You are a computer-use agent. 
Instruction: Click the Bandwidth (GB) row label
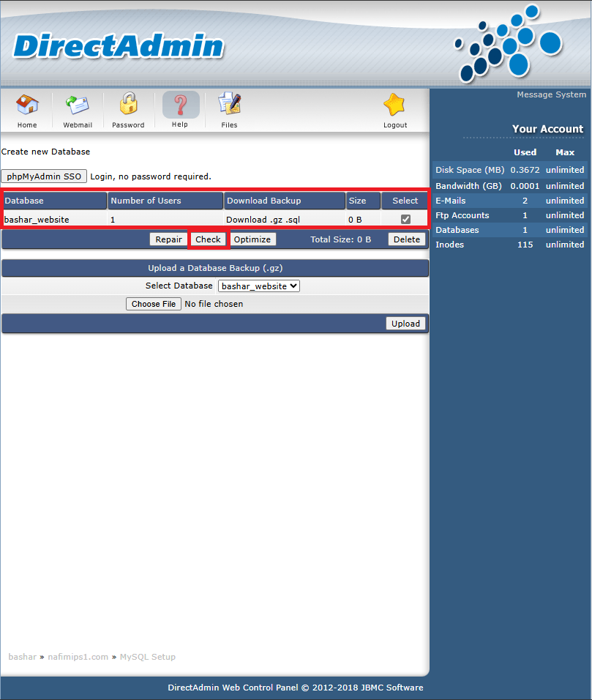pyautogui.click(x=468, y=186)
